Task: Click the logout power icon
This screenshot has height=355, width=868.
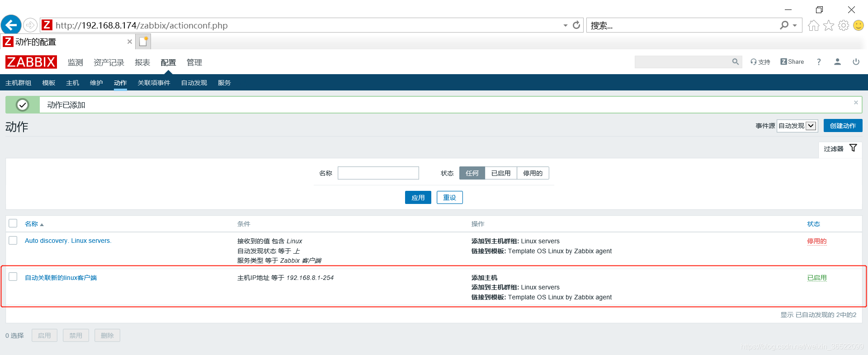Action: coord(856,62)
